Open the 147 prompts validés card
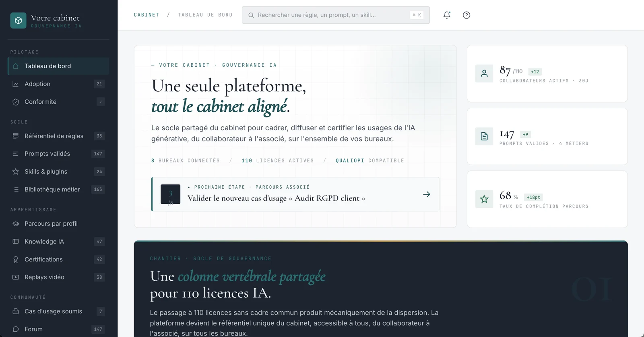This screenshot has width=644, height=337. pyautogui.click(x=547, y=136)
